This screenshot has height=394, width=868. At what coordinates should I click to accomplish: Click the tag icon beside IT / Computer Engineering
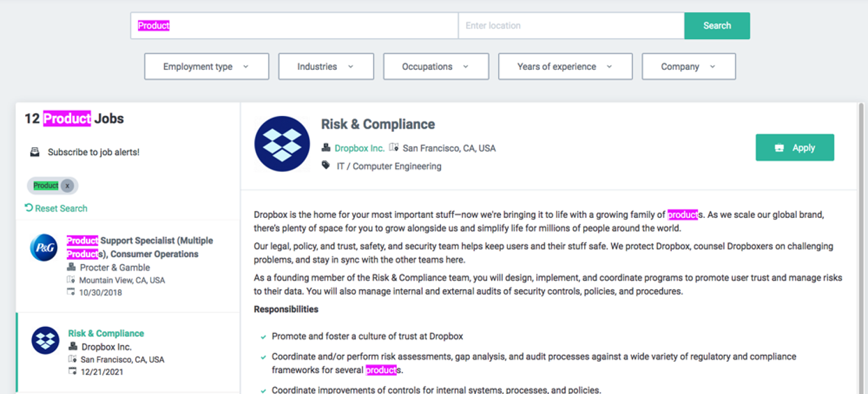point(326,166)
